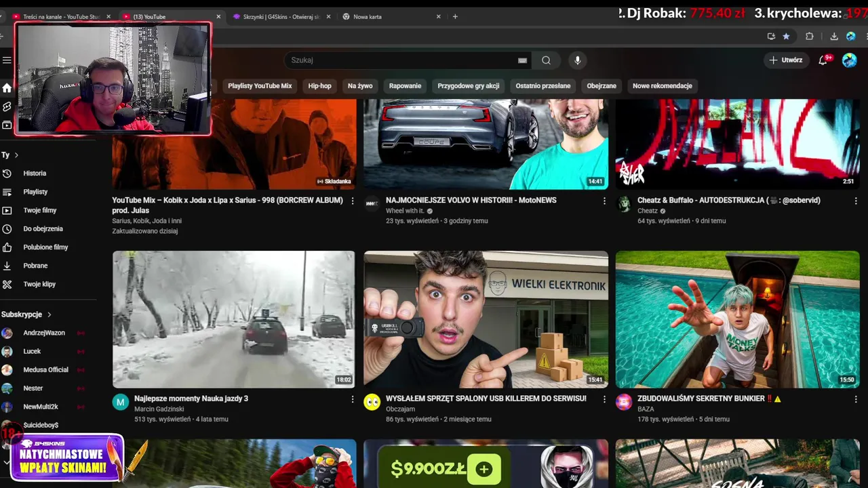Open the on-screen keyboard in search box

pos(522,60)
